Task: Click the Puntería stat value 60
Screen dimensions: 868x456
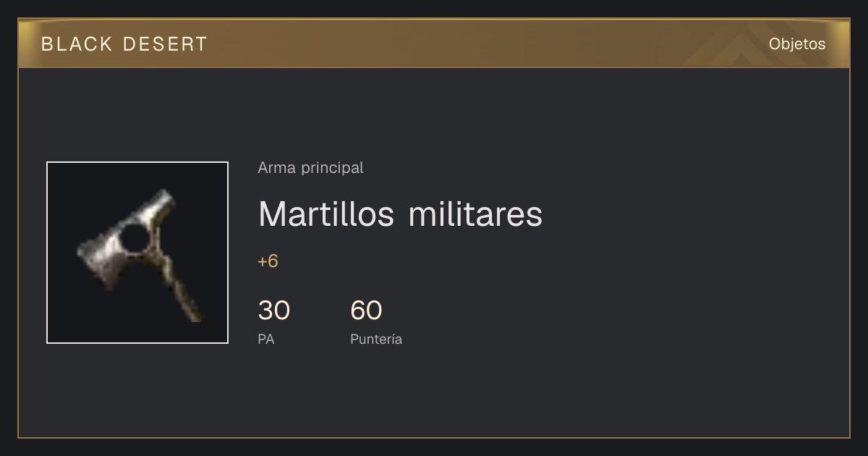Action: [366, 311]
